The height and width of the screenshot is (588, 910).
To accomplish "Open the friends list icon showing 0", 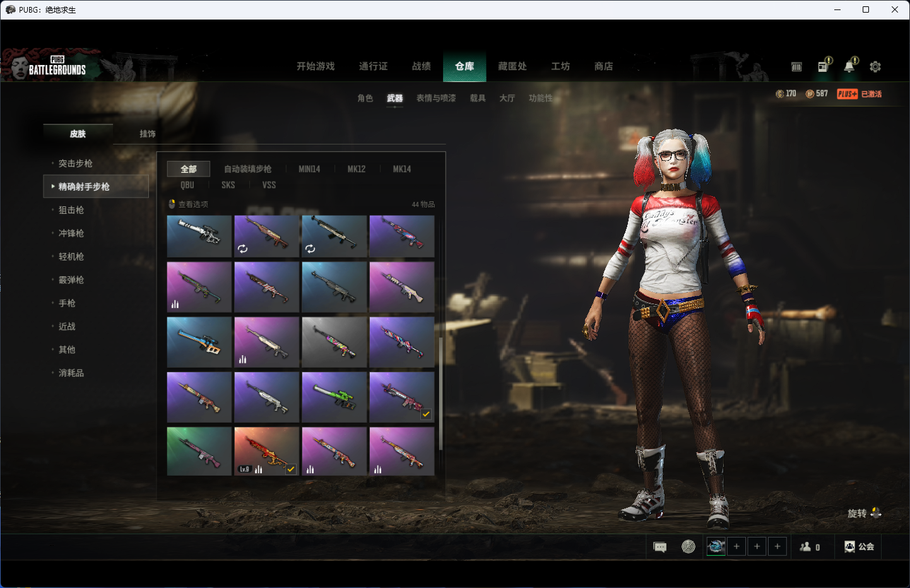I will (810, 547).
